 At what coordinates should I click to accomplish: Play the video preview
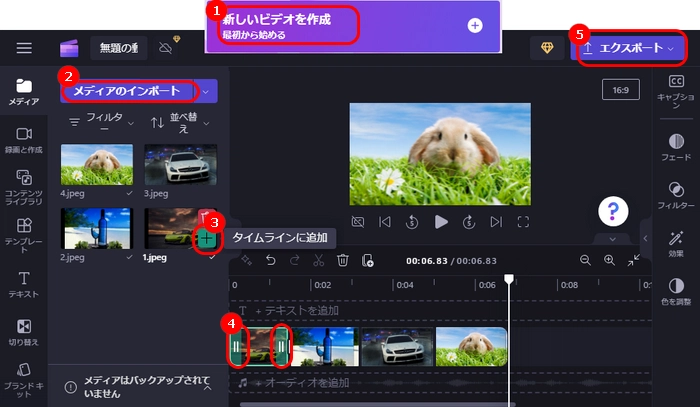[x=441, y=222]
